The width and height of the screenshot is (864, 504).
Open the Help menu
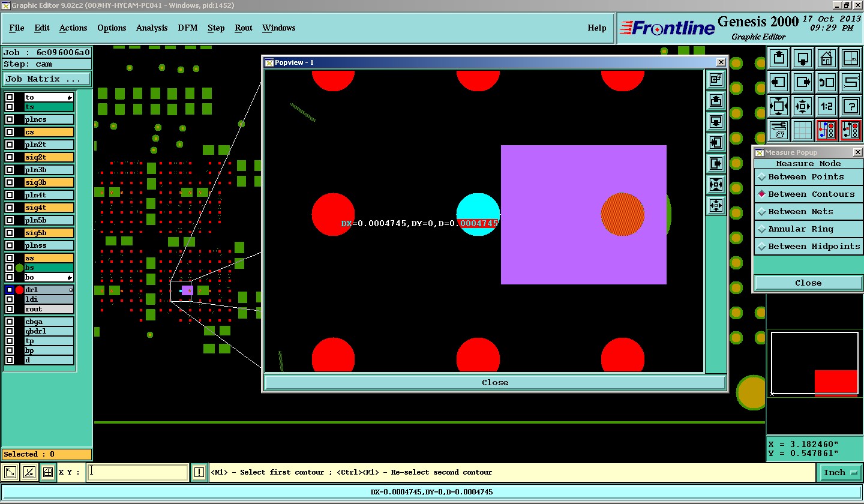597,28
